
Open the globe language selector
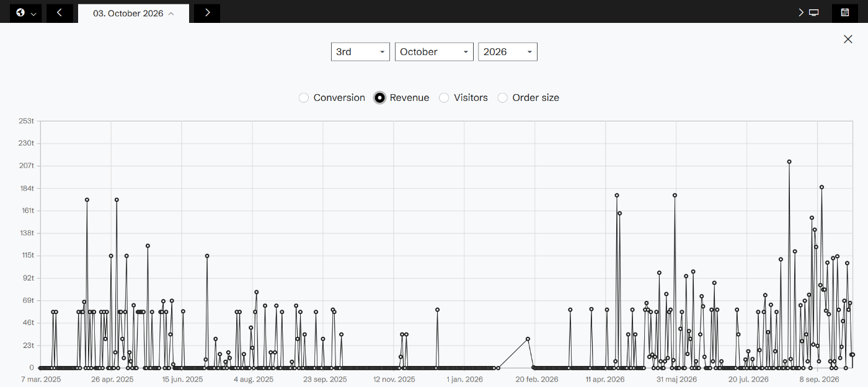click(26, 13)
